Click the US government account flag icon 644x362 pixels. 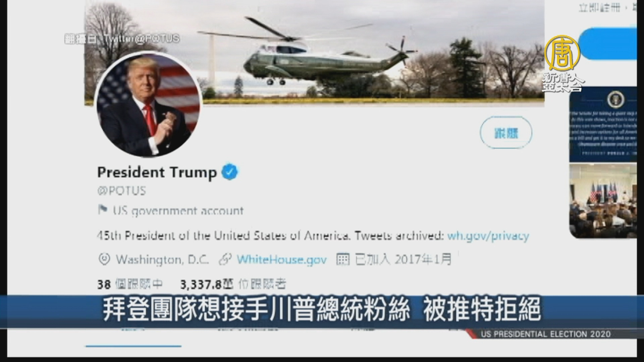pyautogui.click(x=103, y=210)
